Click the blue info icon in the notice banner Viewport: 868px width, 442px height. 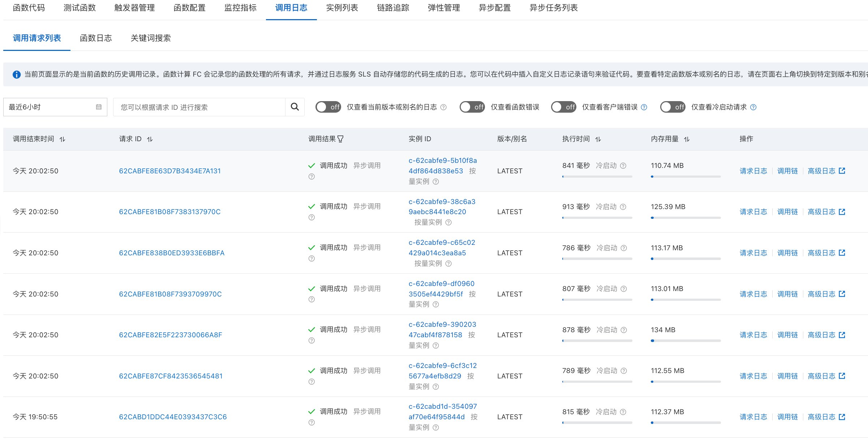(17, 74)
